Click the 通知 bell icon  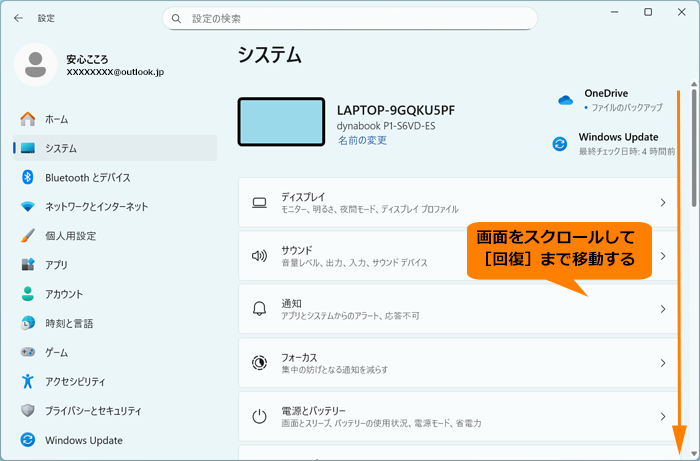pos(259,309)
